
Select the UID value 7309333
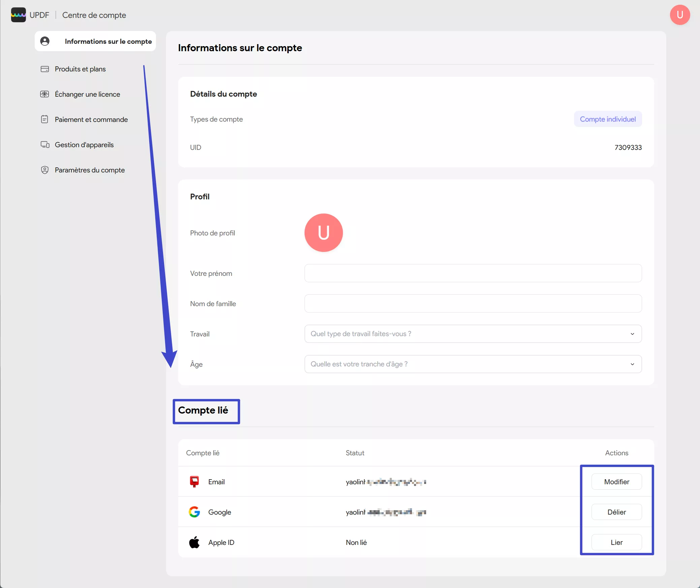628,148
